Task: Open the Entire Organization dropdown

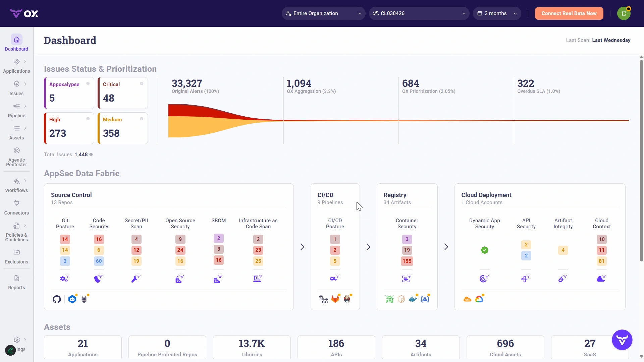Action: pos(323,13)
